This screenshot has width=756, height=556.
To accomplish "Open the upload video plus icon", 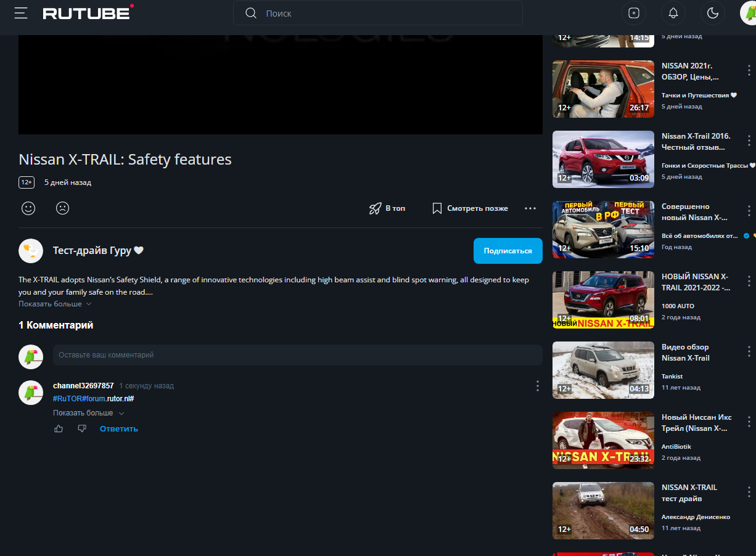I will click(x=634, y=13).
